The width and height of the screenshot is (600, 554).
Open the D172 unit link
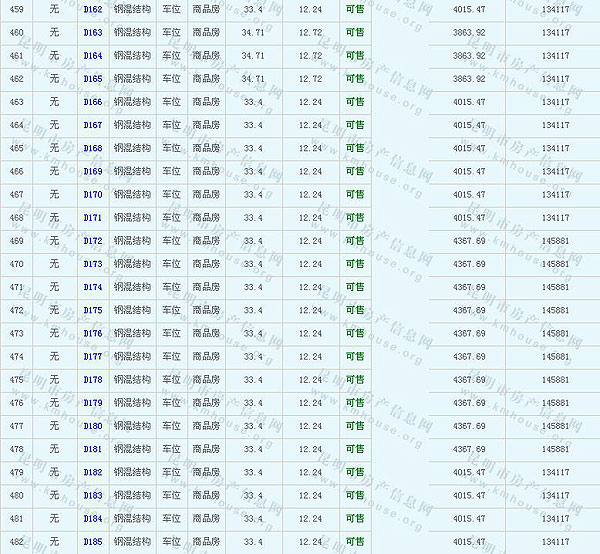92,241
